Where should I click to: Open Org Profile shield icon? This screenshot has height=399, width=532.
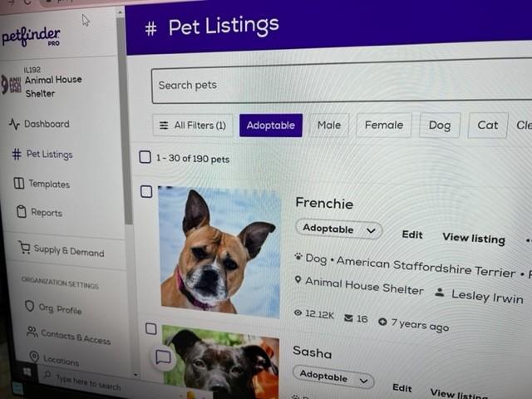[x=30, y=306]
